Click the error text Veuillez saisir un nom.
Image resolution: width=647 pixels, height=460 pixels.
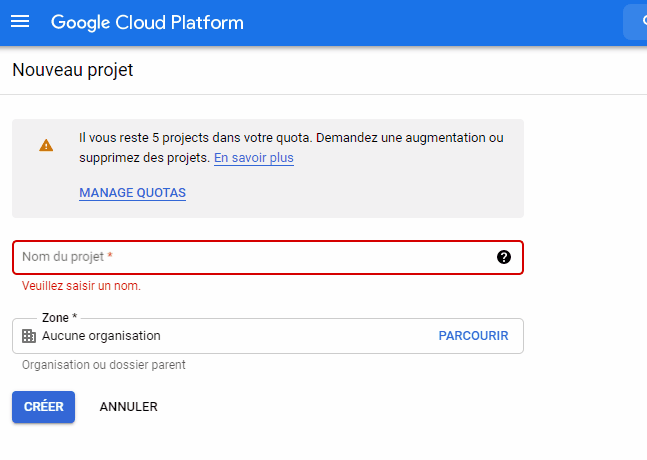(81, 285)
